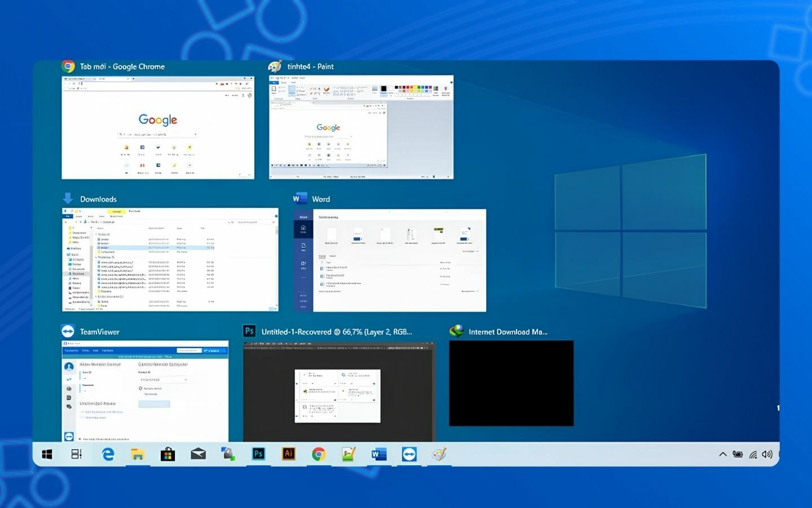
Task: Click the Google Chrome taskbar icon
Action: tap(319, 454)
